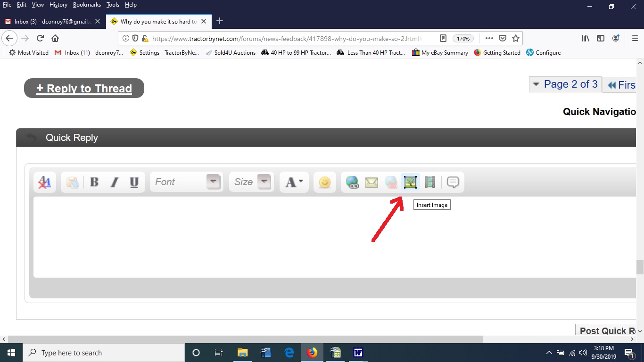Open the smiley emoticon picker
The height and width of the screenshot is (362, 644).
324,182
